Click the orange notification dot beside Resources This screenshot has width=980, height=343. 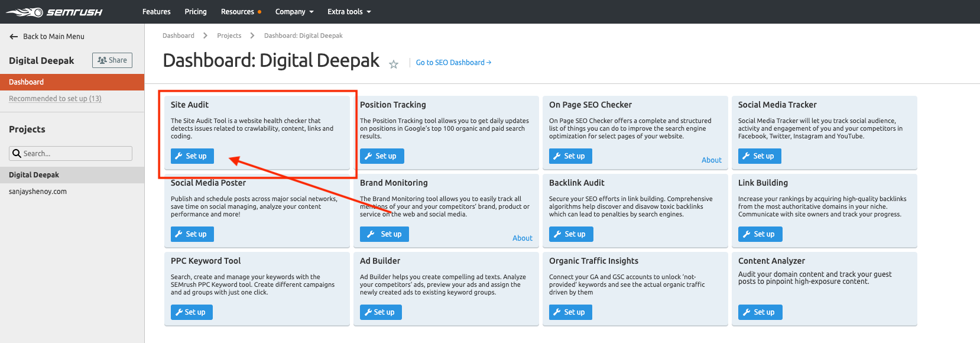point(259,12)
